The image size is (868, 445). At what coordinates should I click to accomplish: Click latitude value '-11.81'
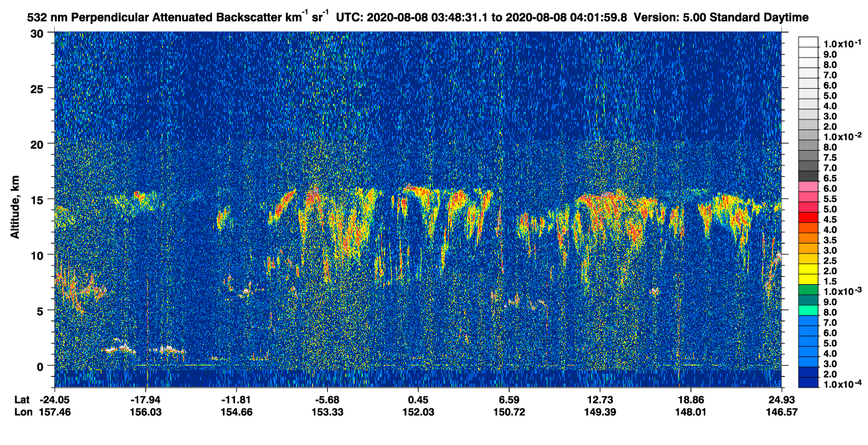[236, 400]
